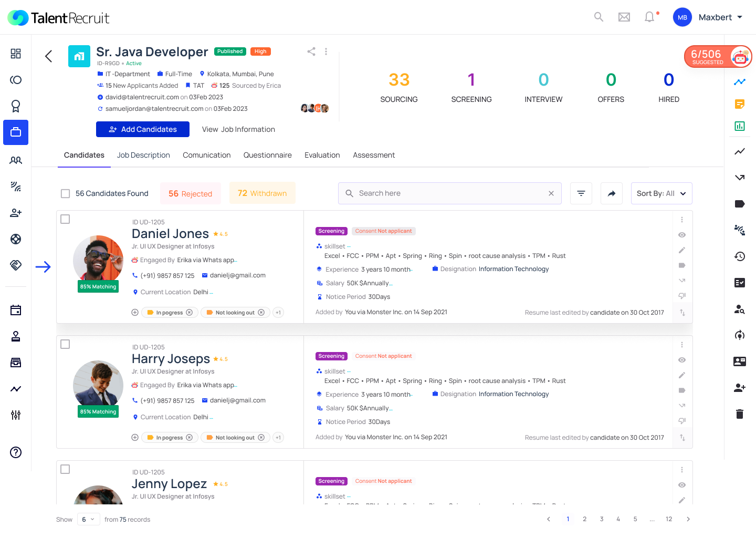Open the Sort By: All dropdown
The image size is (756, 538).
(x=661, y=193)
